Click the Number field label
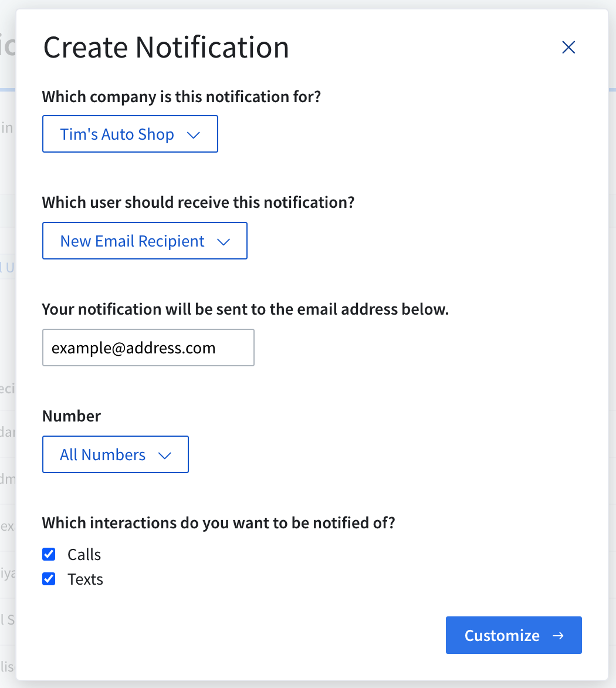The image size is (616, 688). click(x=72, y=416)
